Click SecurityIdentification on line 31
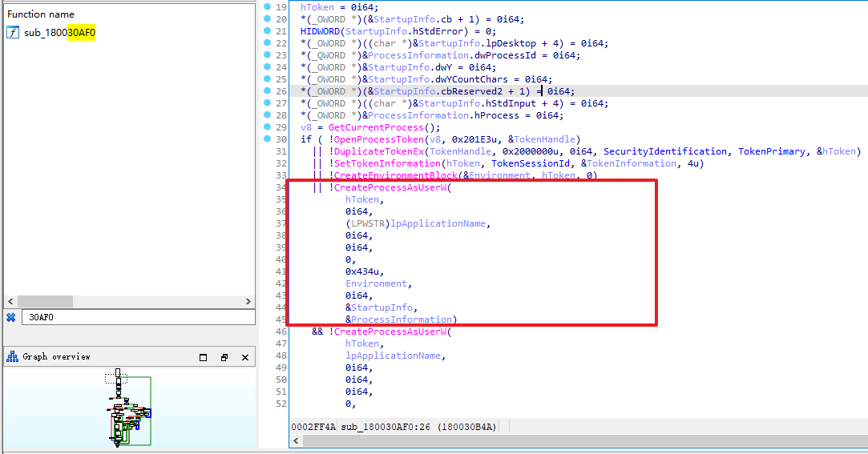 (x=665, y=151)
